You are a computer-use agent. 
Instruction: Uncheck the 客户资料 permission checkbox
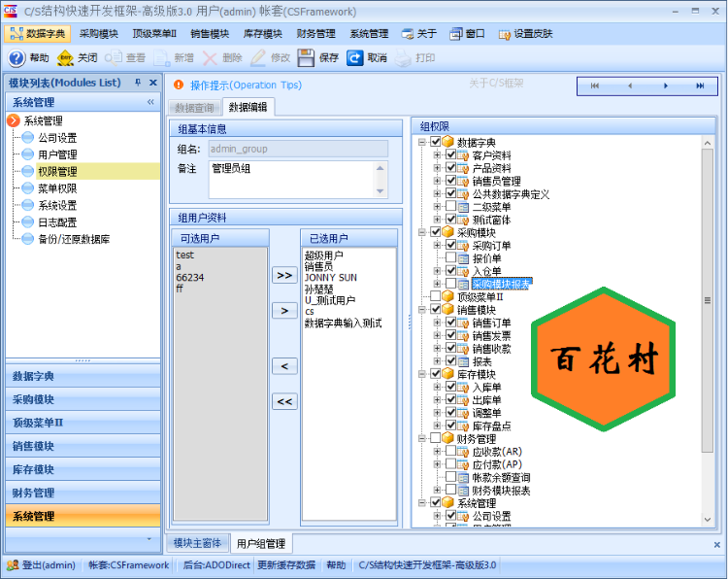point(450,154)
